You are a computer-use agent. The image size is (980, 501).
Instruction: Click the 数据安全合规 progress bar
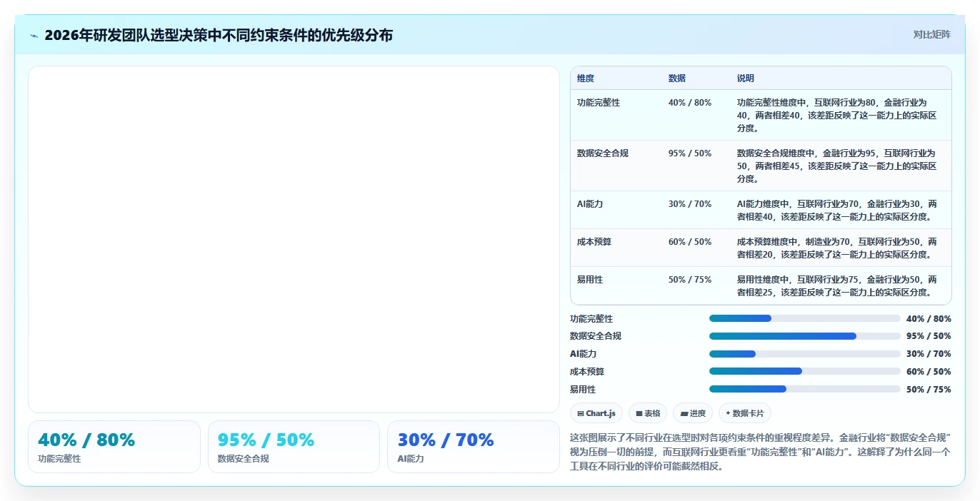(x=804, y=336)
